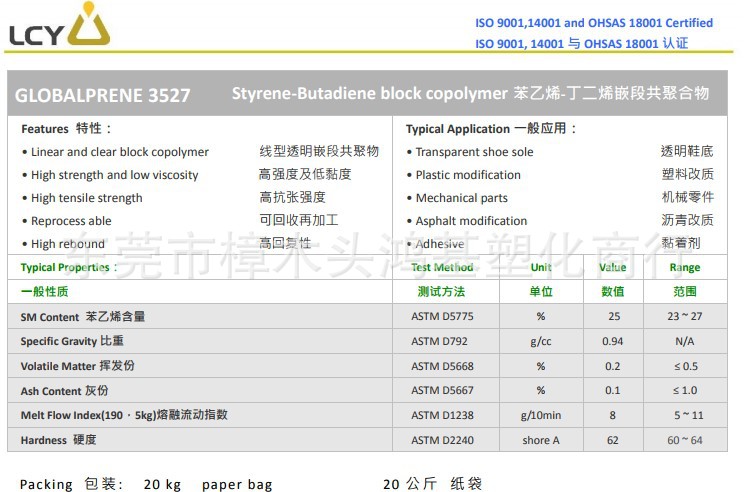Click 'Linear and clear block copolymer'
This screenshot has height=492, width=750.
pyautogui.click(x=120, y=152)
